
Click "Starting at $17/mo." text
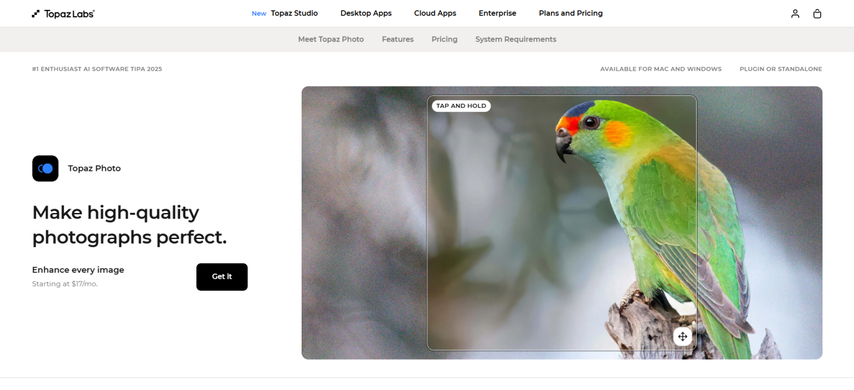65,284
